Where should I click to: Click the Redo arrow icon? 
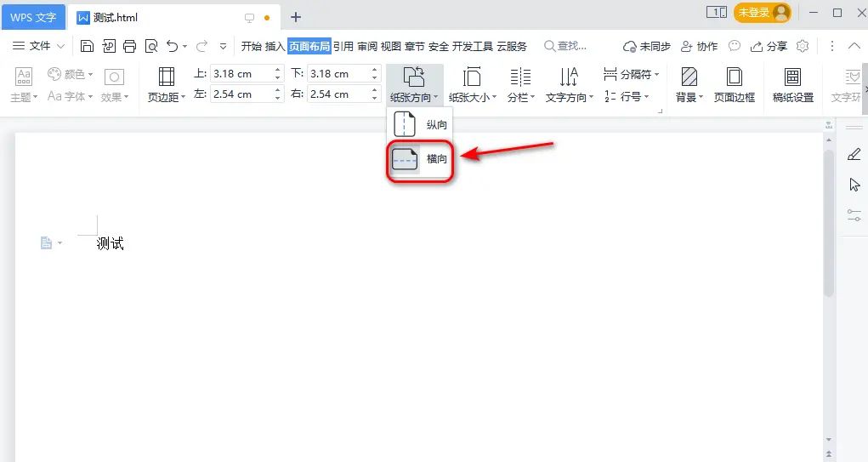tap(201, 46)
